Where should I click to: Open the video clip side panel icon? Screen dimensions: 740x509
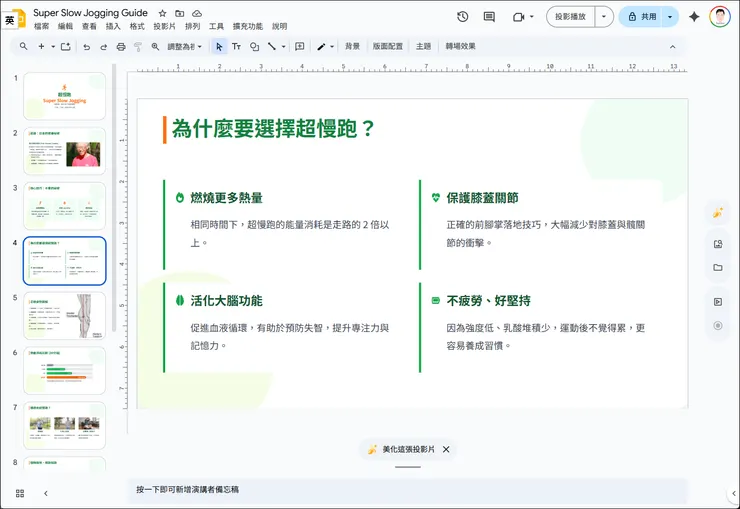718,302
